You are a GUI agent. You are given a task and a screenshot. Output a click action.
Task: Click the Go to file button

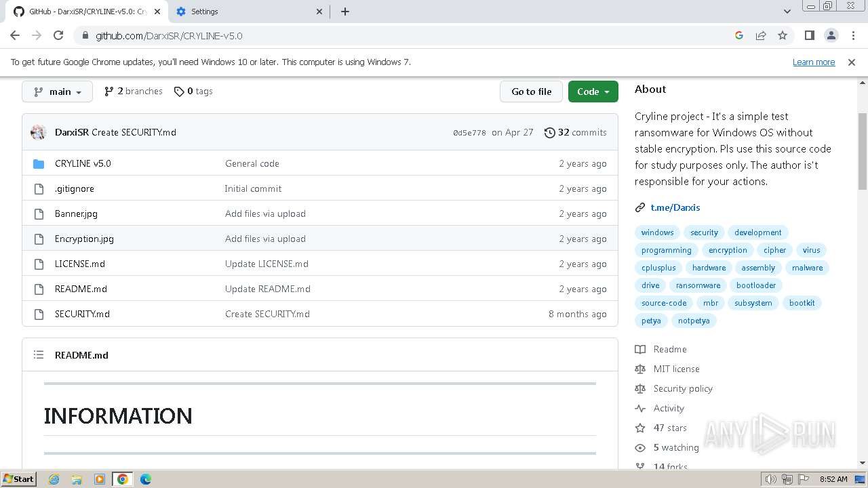coord(531,91)
